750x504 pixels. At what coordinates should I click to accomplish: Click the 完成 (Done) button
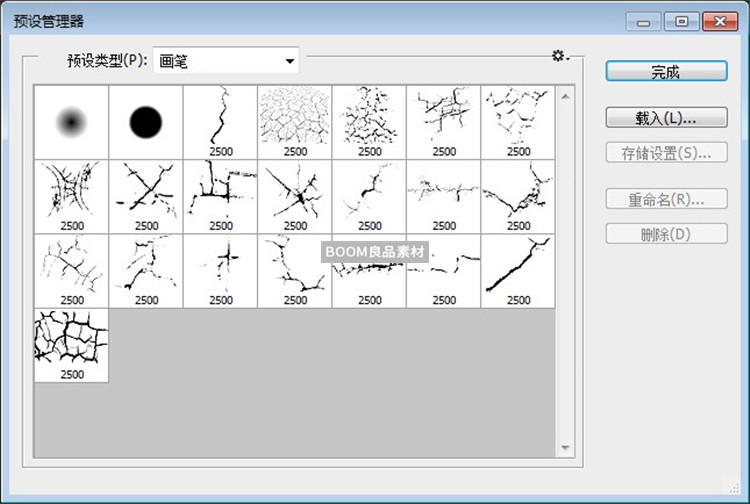[x=665, y=71]
